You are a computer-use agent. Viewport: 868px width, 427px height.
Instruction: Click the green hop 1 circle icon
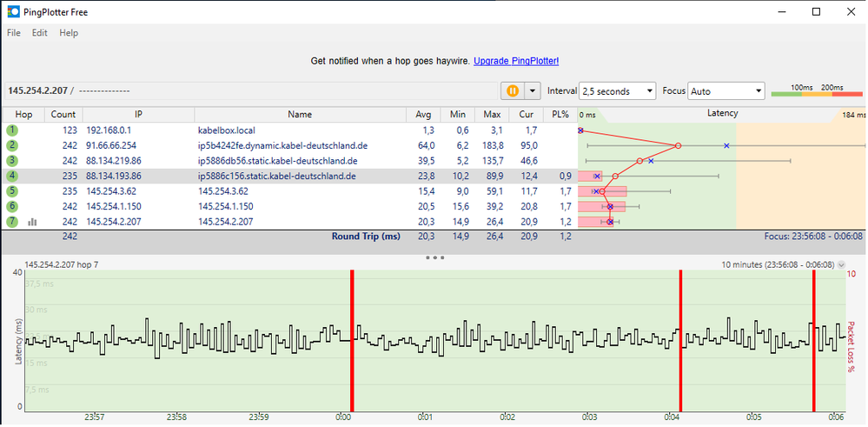point(12,130)
